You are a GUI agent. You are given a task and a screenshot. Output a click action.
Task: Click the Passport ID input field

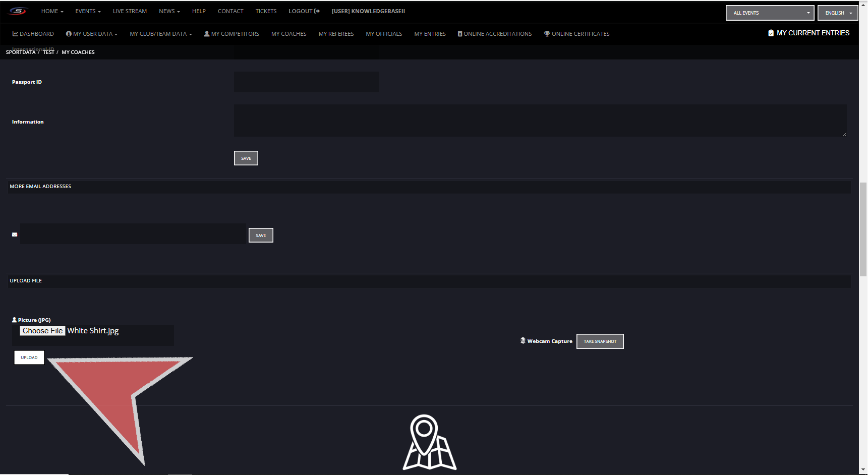click(x=306, y=82)
